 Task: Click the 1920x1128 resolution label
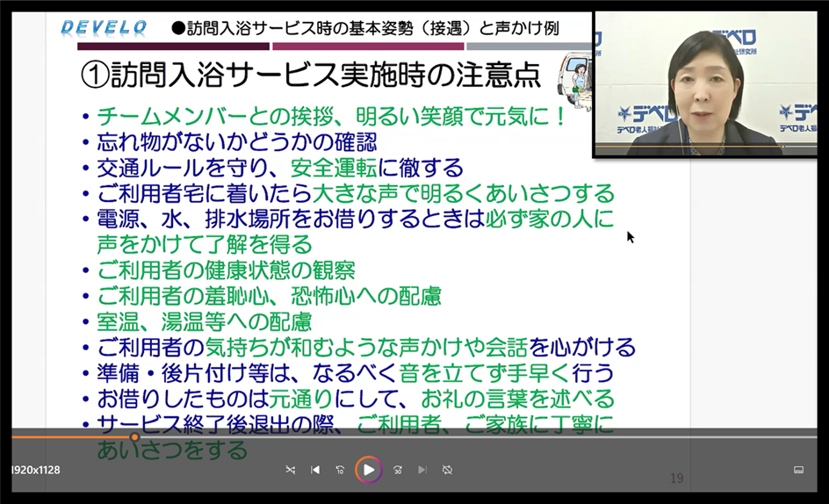[x=35, y=470]
